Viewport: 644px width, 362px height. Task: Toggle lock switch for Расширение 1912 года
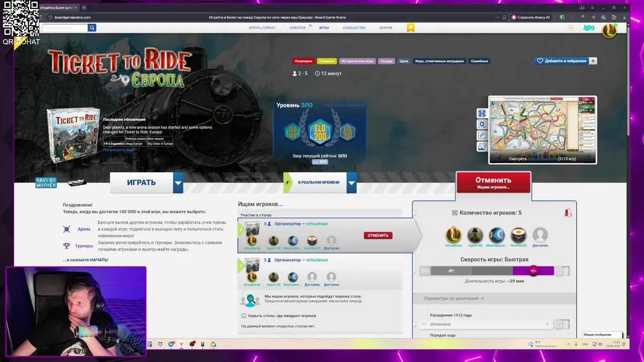[562, 324]
